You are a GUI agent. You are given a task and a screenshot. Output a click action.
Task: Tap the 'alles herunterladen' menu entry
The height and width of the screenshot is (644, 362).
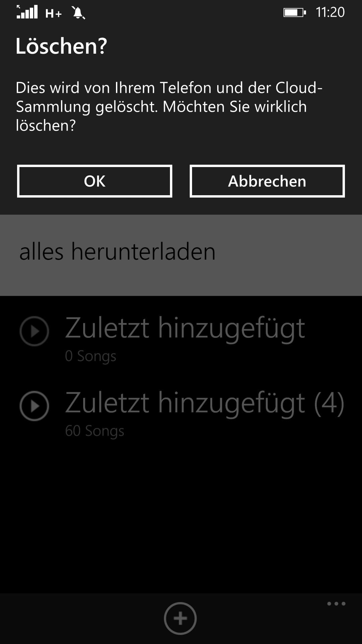point(181,255)
